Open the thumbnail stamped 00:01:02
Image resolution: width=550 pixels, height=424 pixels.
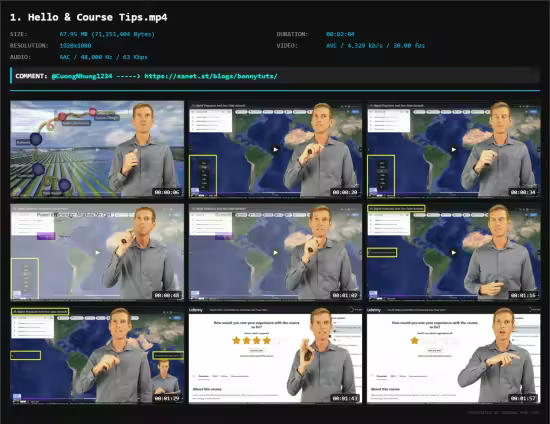[x=275, y=252]
